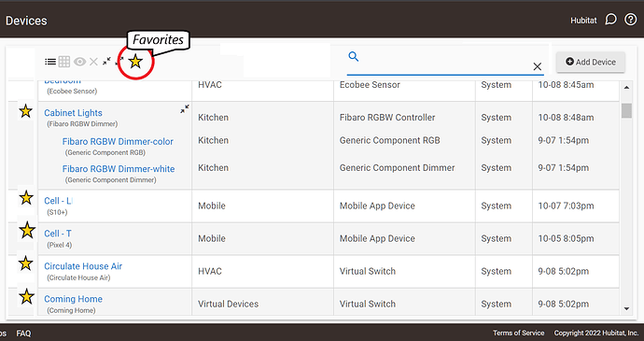644x341 pixels.
Task: Open the chat bubble icon in header
Action: pos(610,20)
